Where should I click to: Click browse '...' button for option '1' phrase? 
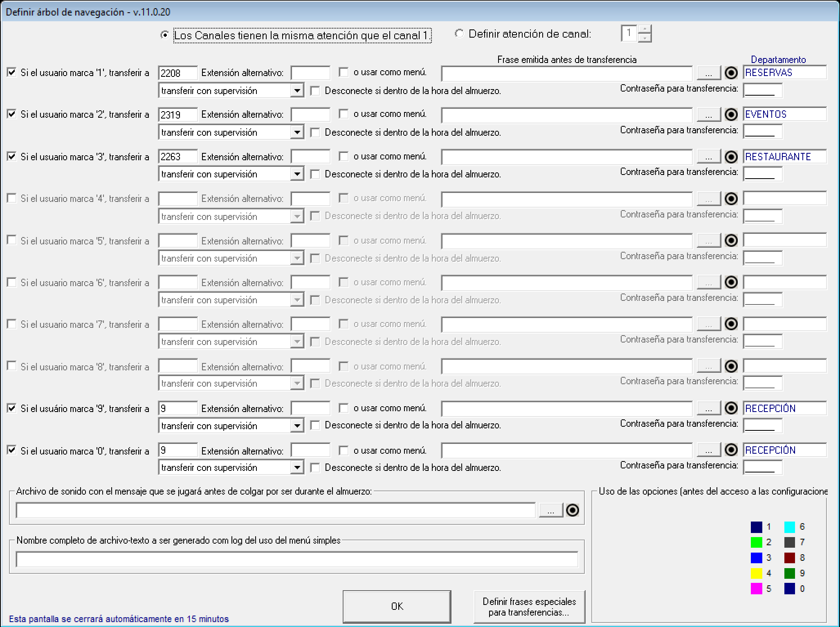tap(708, 73)
